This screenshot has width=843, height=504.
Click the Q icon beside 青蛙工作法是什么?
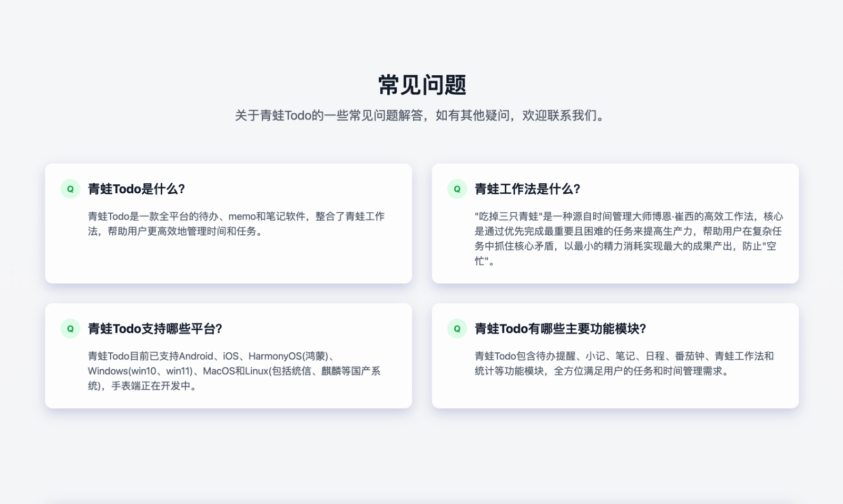point(457,189)
